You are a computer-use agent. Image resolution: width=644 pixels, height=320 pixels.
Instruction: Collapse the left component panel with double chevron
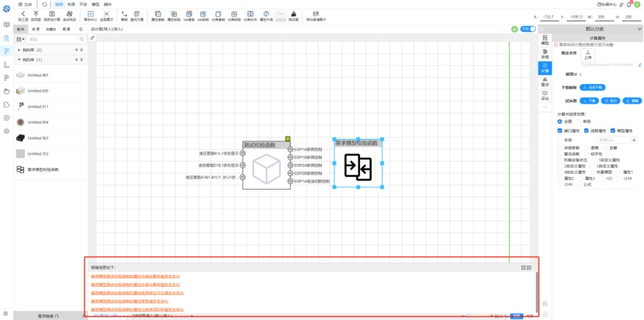(81, 30)
